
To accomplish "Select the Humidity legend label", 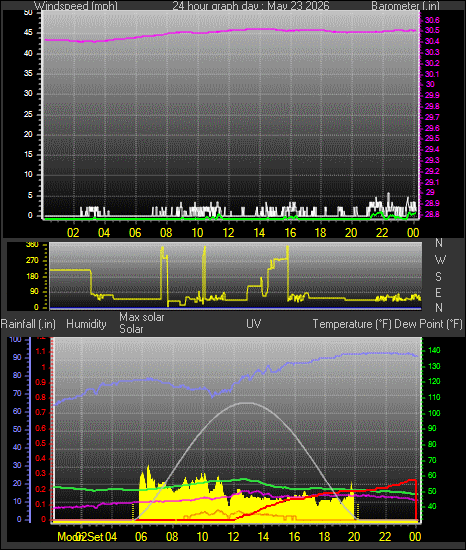I will (x=86, y=324).
